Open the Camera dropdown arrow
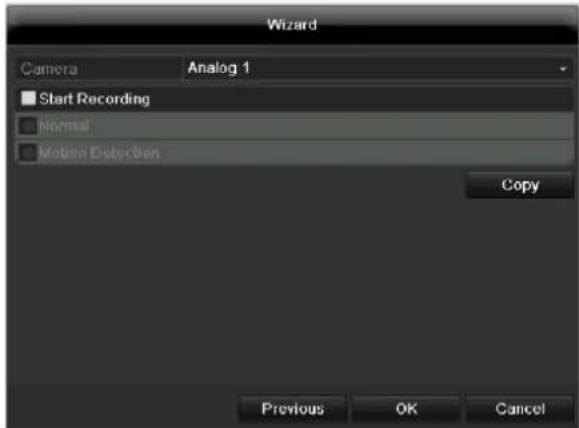Screen dimensions: 579x428 click(563, 69)
